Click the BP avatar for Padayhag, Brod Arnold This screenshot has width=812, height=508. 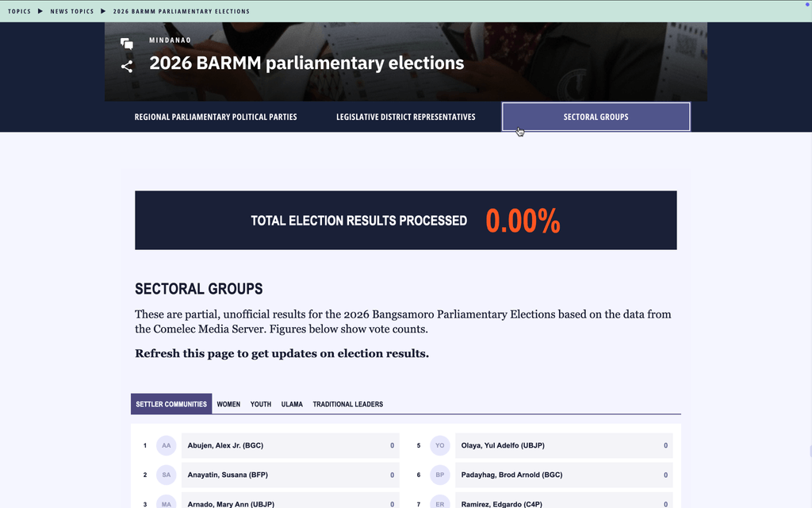coord(439,475)
